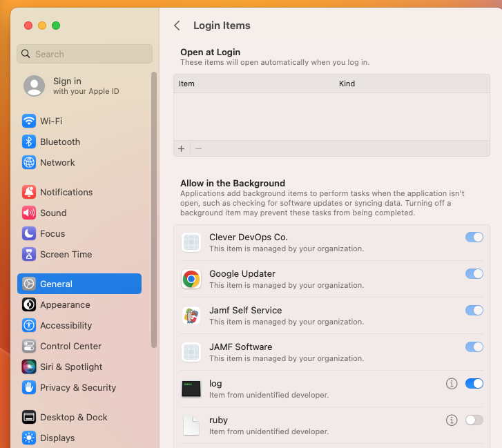The image size is (502, 448).
Task: Click the minus remove item button
Action: coord(198,149)
